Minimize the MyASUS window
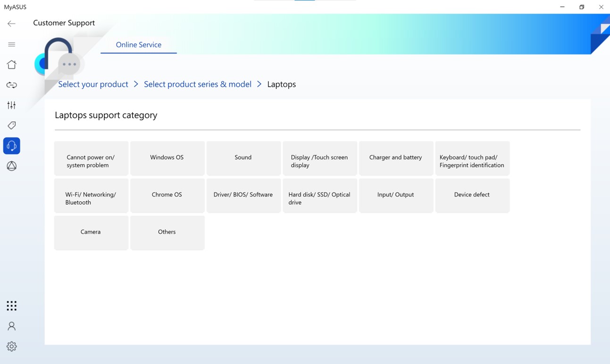Image resolution: width=610 pixels, height=364 pixels. 562,7
